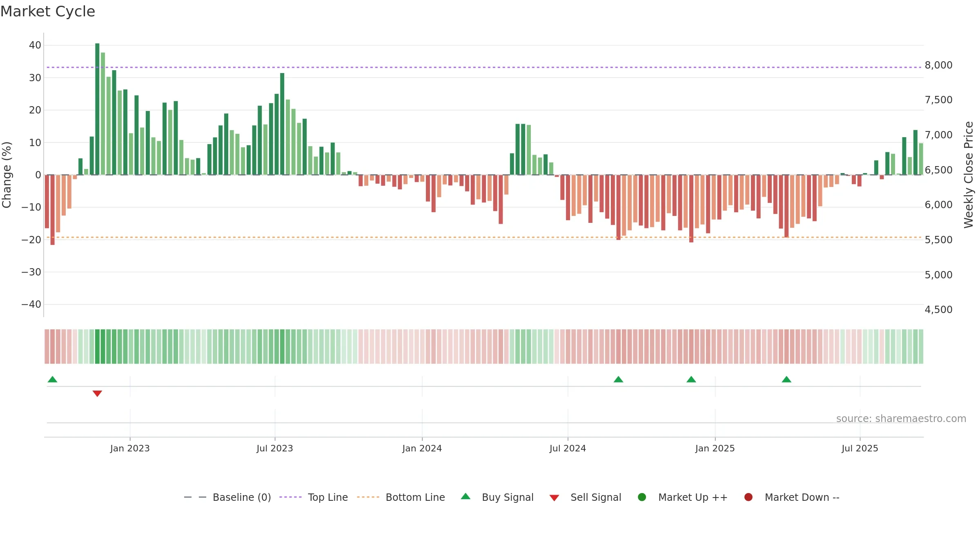Toggle the Top Line legend entry
The width and height of the screenshot is (980, 551).
[314, 497]
